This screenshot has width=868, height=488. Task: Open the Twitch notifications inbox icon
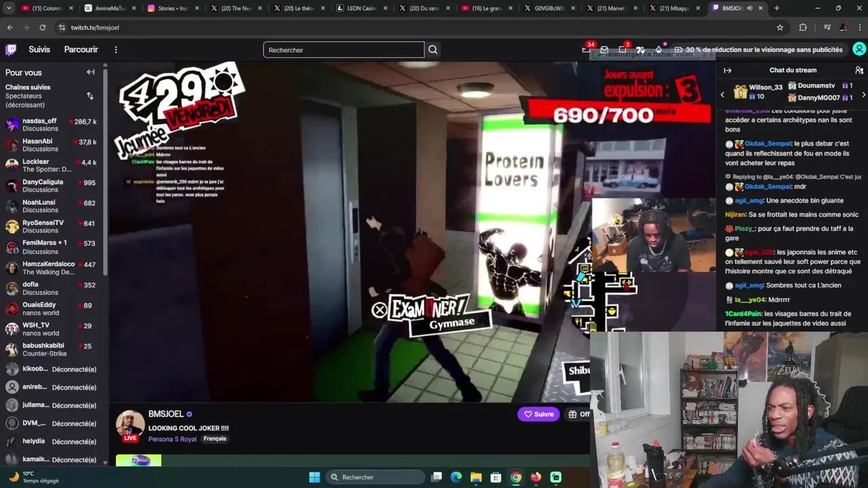pos(604,49)
